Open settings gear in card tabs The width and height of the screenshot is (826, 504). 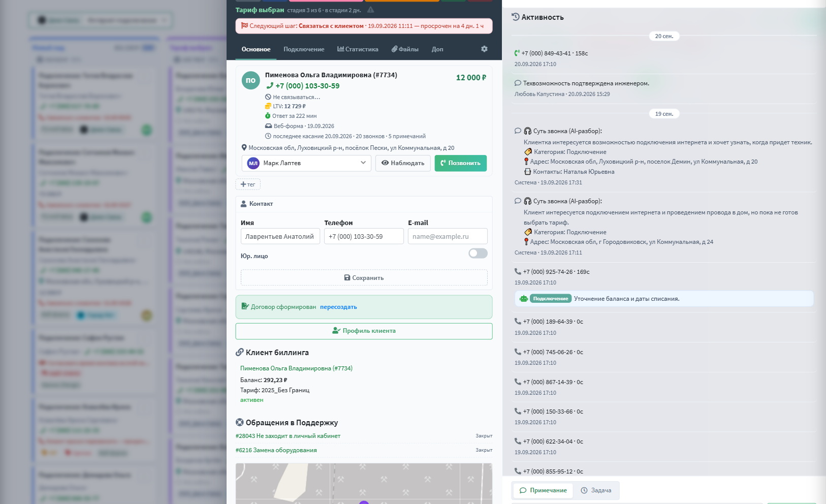(484, 49)
